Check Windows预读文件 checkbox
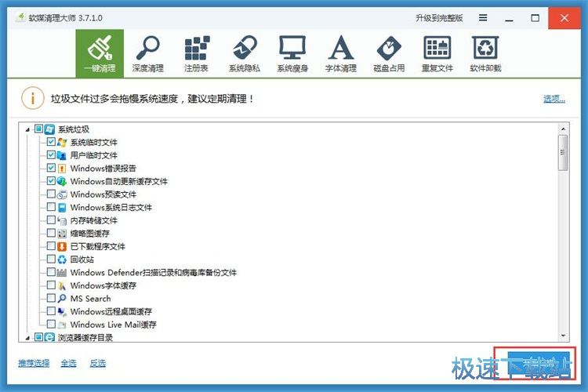The width and height of the screenshot is (588, 392). tap(51, 194)
